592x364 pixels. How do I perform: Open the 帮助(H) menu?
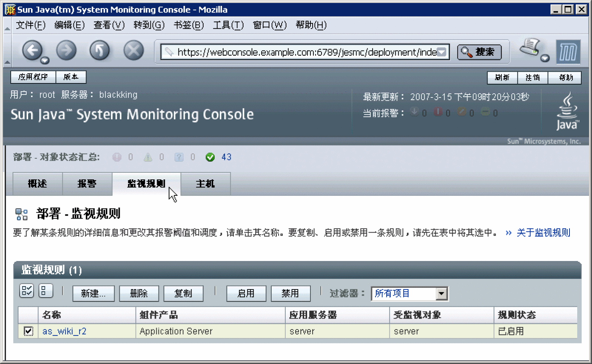pyautogui.click(x=311, y=25)
